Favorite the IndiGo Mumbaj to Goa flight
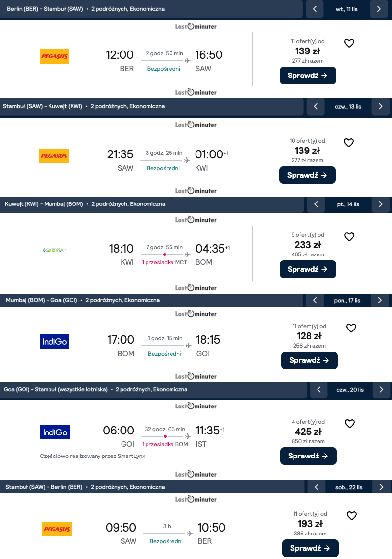 pos(351,328)
